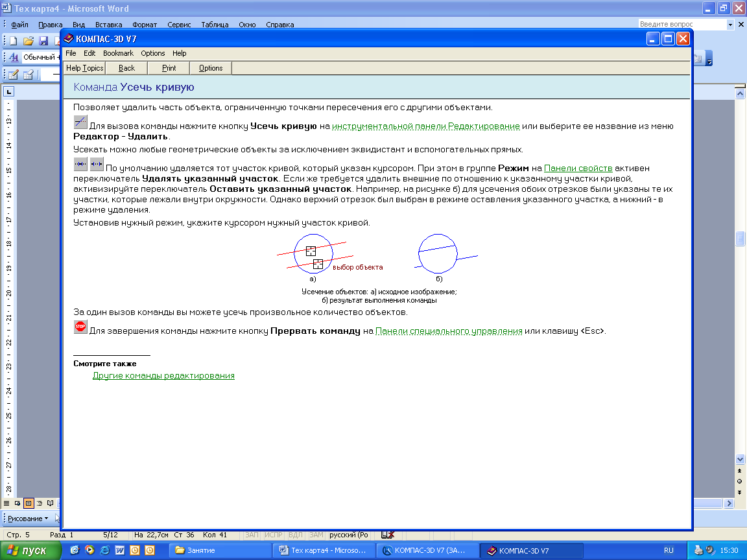This screenshot has height=560, width=747.
Task: Click Next page double arrow on Word scrollbar
Action: [x=740, y=493]
